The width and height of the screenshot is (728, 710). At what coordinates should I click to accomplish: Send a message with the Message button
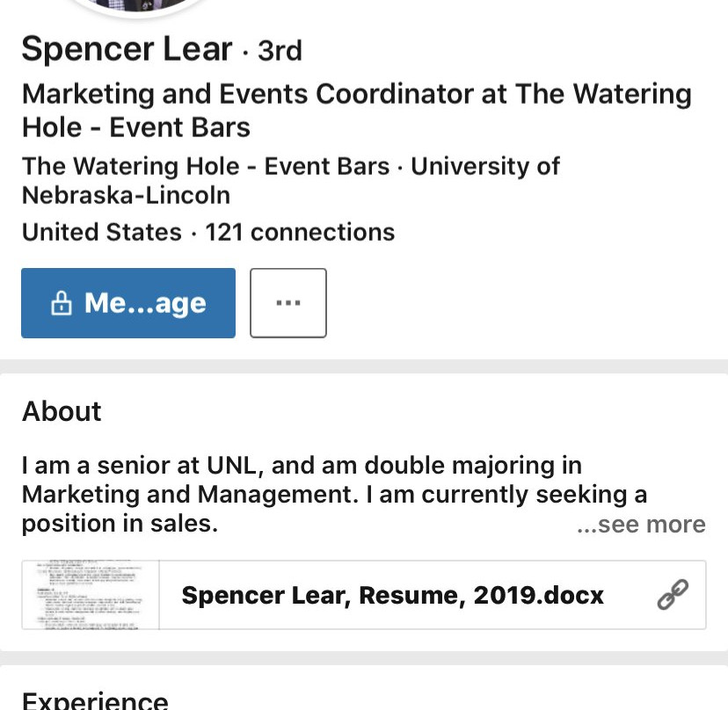128,303
